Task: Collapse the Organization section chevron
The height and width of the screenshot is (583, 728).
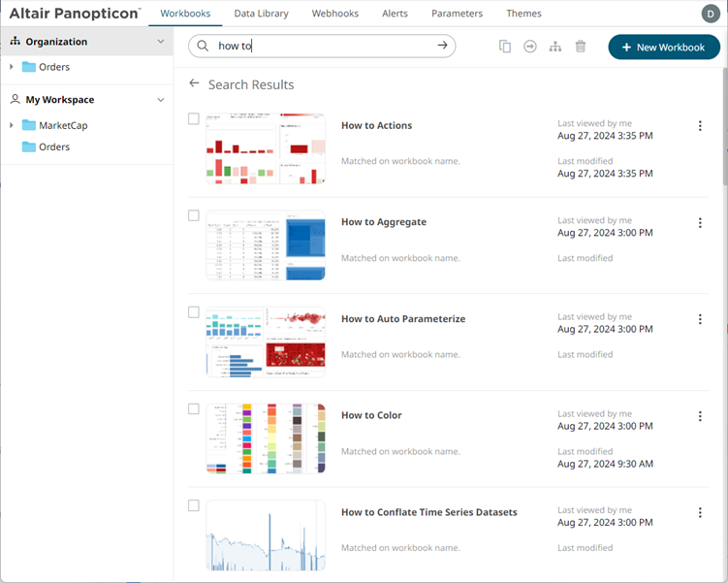Action: click(x=161, y=42)
